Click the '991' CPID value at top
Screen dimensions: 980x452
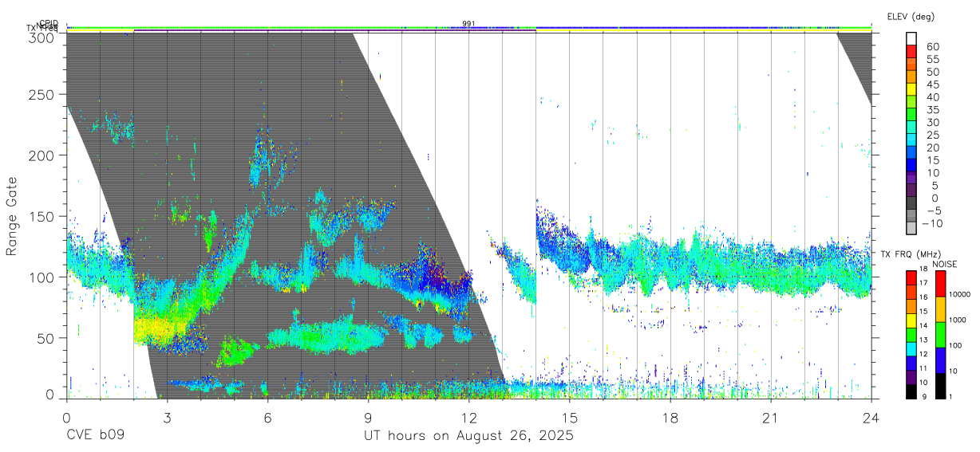click(468, 24)
